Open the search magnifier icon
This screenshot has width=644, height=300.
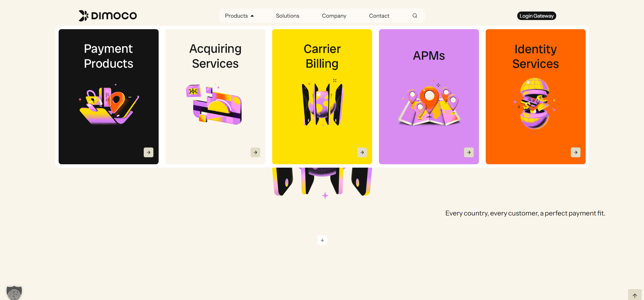(415, 16)
